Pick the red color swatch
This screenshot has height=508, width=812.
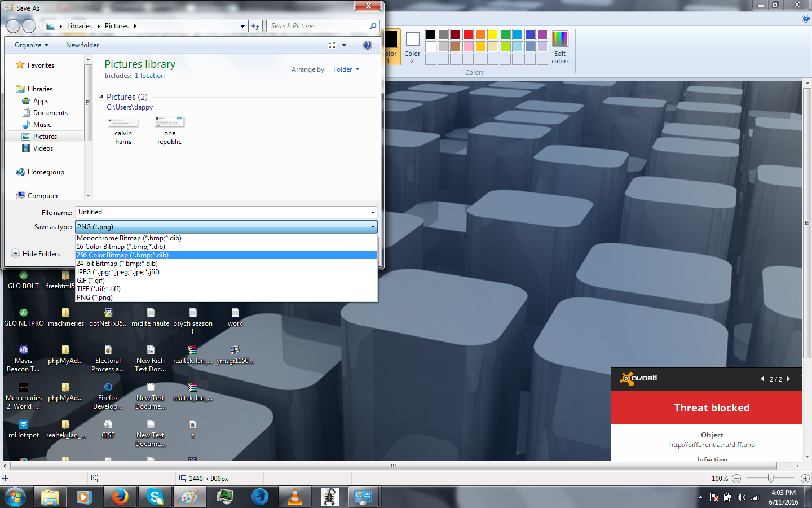(x=467, y=34)
